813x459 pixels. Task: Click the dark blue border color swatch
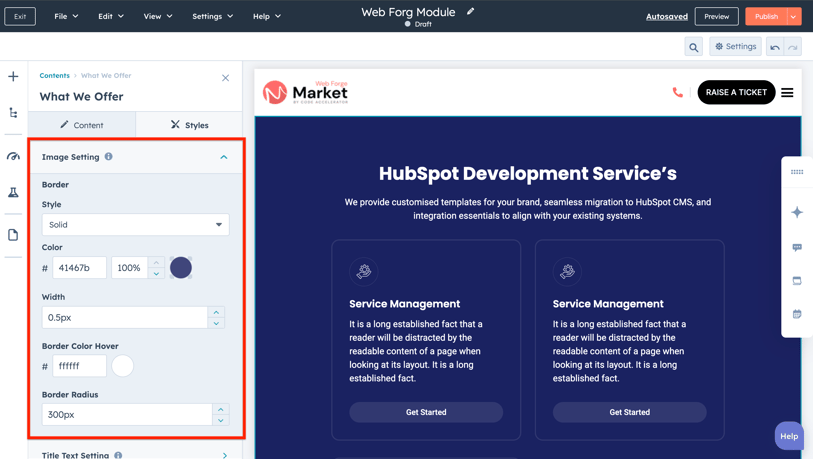point(181,268)
